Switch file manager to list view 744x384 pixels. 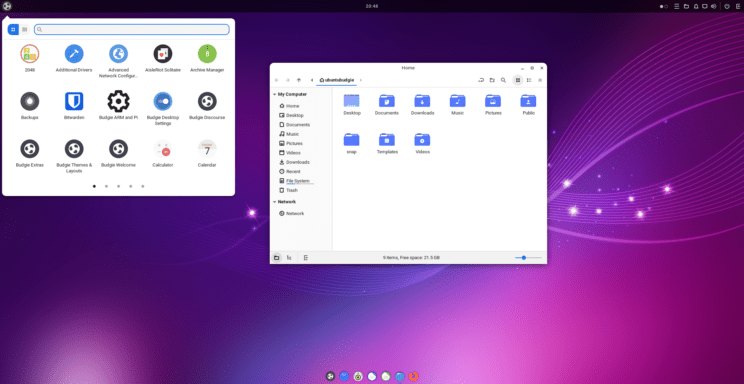click(x=529, y=80)
